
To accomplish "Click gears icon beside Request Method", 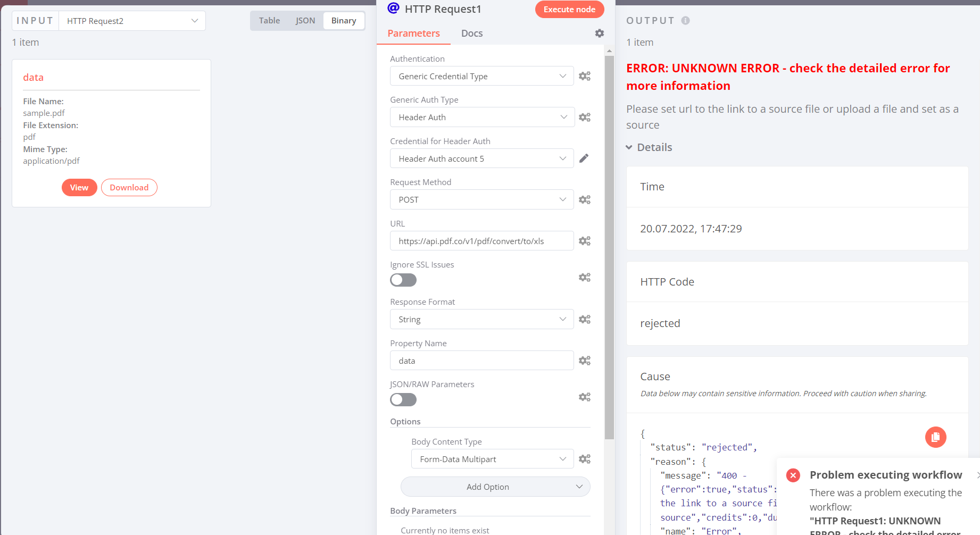I will (585, 200).
